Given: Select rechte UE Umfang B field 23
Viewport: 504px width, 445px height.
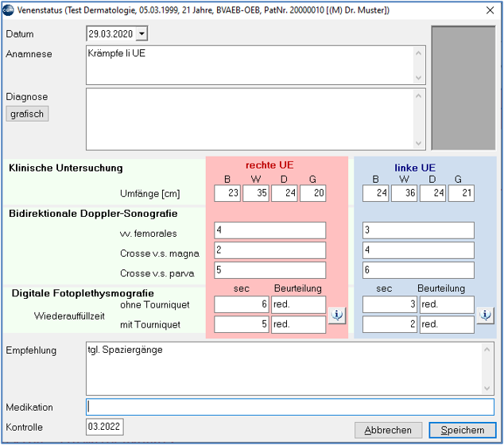Looking at the screenshot, I should click(227, 193).
